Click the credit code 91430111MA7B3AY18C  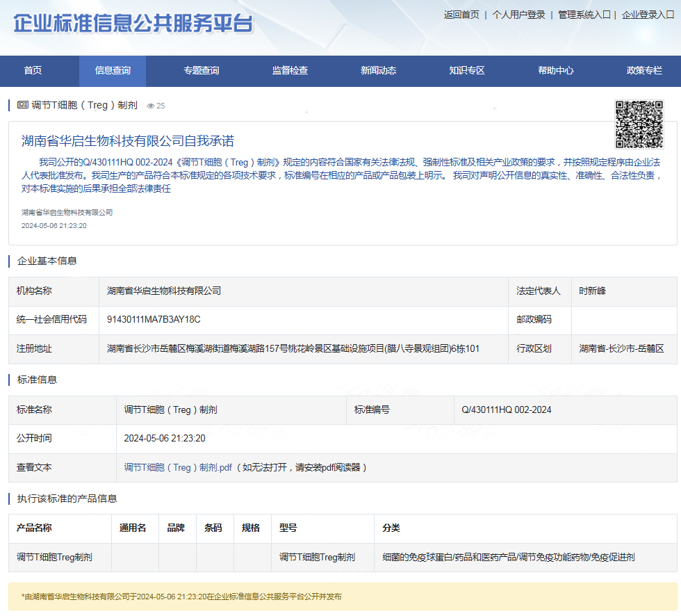[154, 320]
